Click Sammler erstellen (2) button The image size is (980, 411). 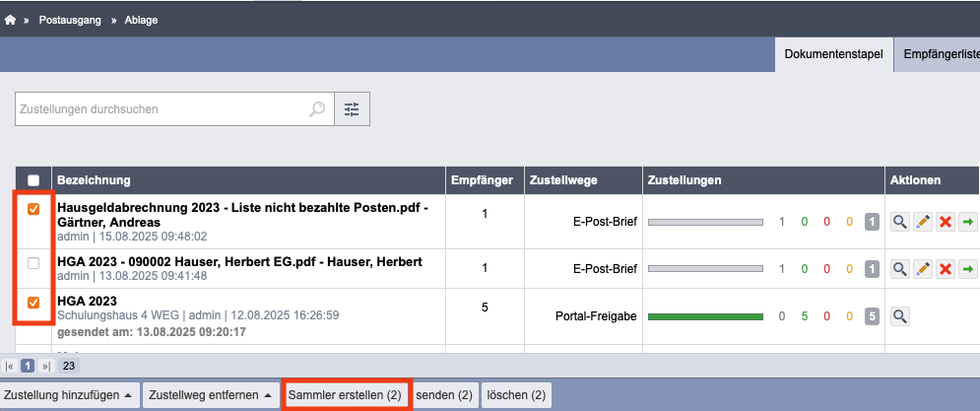click(x=345, y=395)
